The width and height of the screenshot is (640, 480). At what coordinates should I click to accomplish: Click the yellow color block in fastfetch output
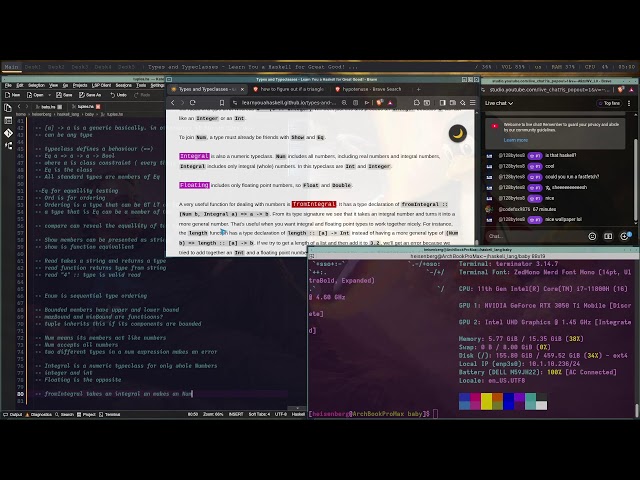486,401
